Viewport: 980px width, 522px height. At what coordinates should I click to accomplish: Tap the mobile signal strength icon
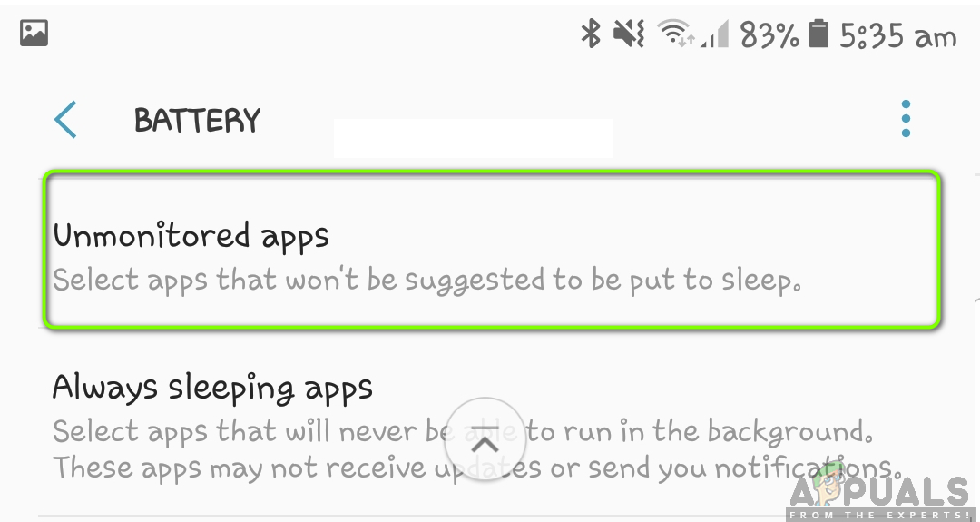(715, 34)
